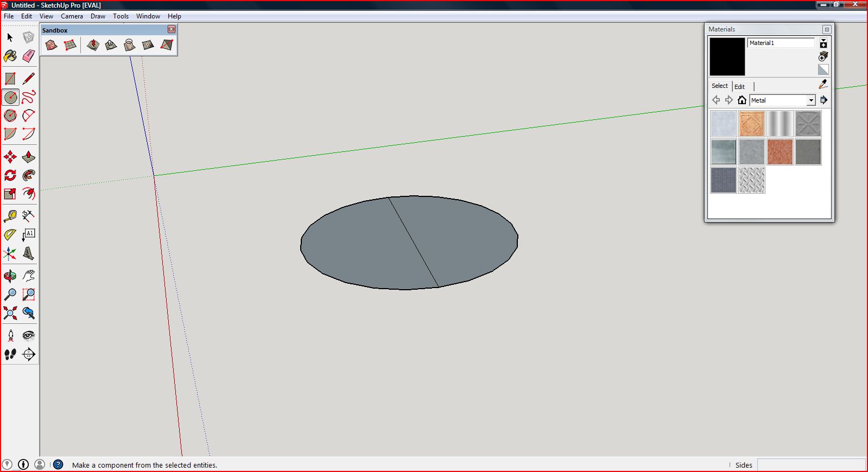Open the Window menu
The width and height of the screenshot is (868, 472).
[148, 16]
